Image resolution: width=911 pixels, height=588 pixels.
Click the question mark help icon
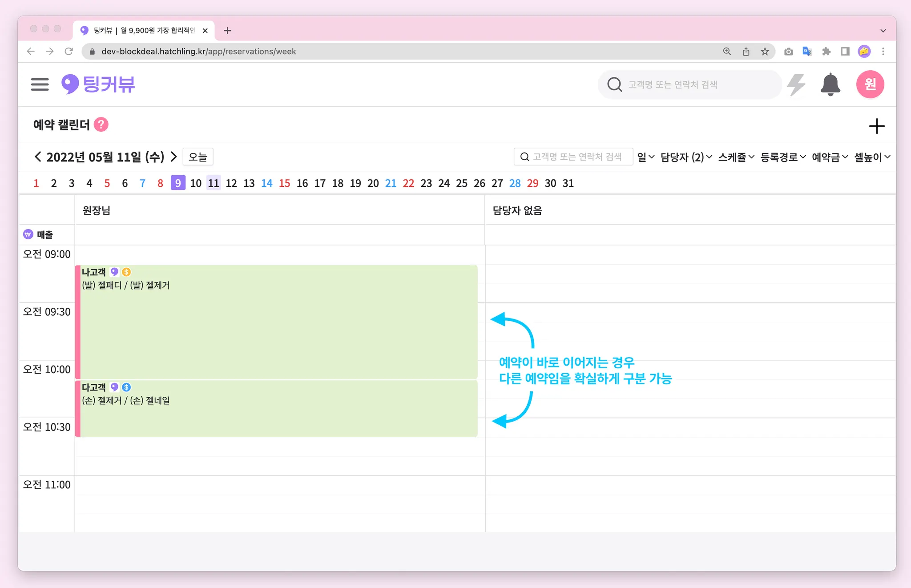point(101,125)
